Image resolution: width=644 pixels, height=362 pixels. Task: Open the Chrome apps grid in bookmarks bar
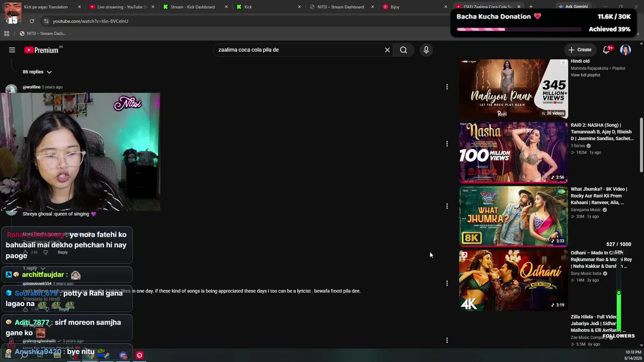7,34
